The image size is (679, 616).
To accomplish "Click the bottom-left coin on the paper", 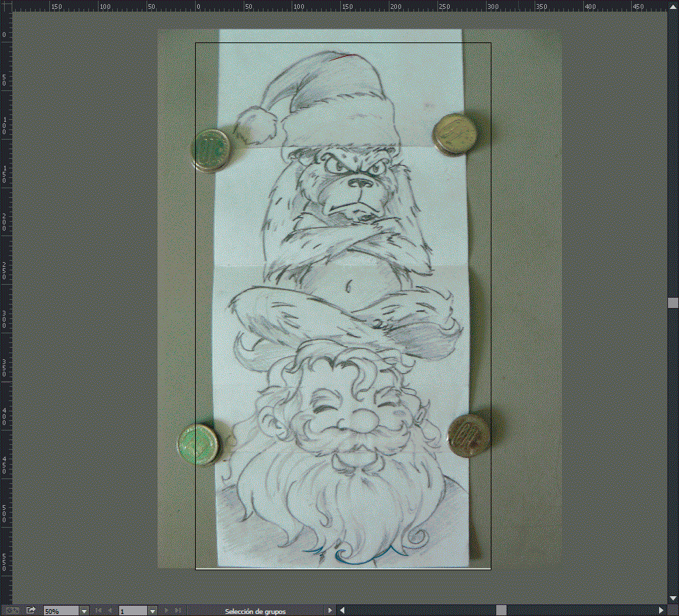I will point(198,445).
